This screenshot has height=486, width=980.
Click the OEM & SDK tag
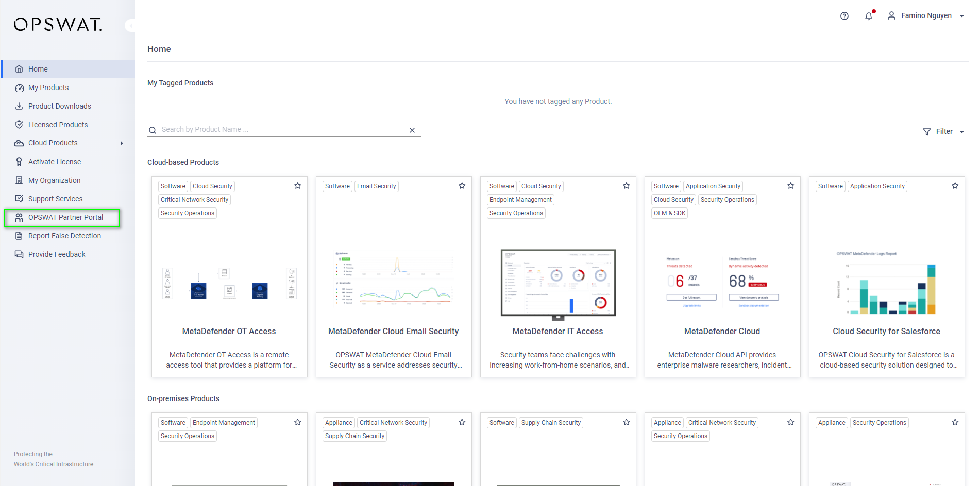[669, 213]
